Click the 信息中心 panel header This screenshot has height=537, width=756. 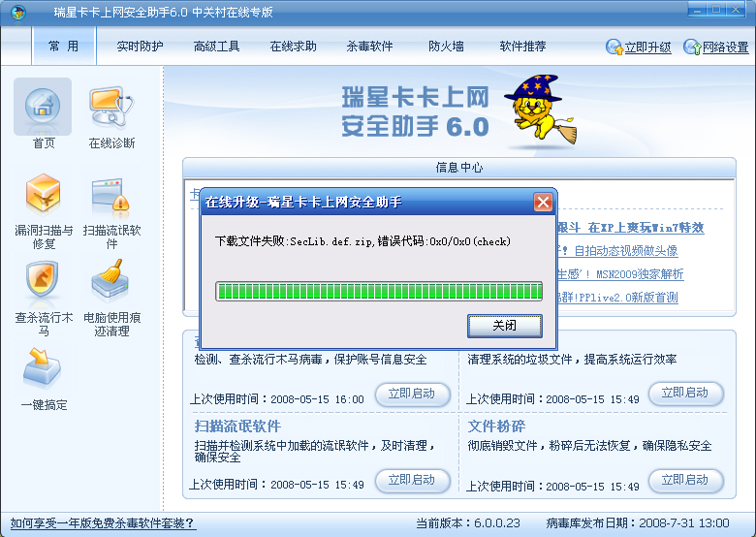(459, 168)
